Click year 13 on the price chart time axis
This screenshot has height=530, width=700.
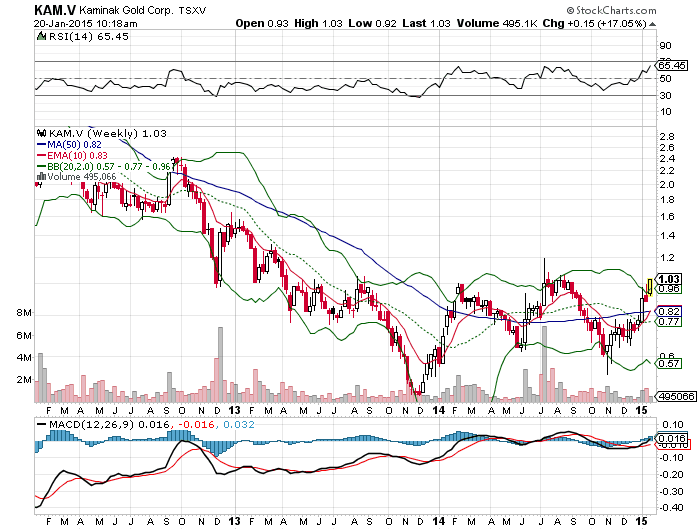(234, 410)
